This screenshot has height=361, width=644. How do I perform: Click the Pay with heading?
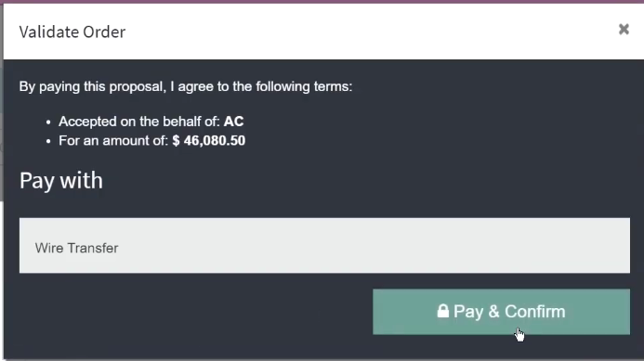[61, 180]
